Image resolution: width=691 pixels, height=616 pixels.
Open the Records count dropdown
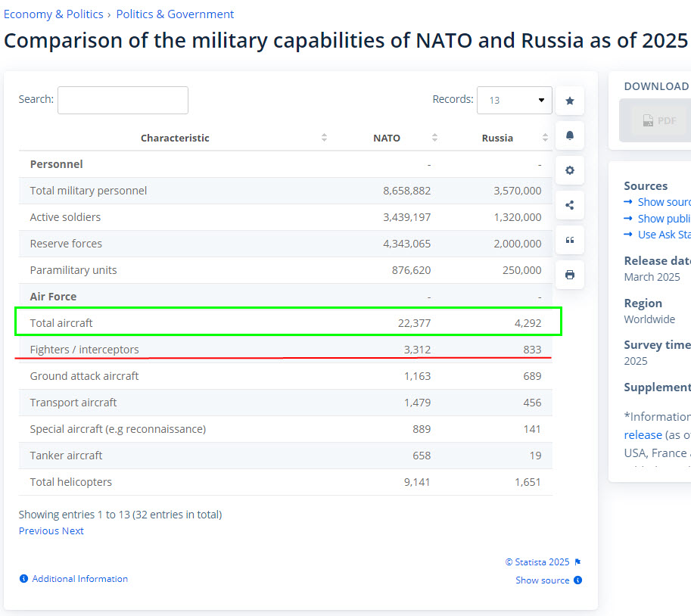(514, 100)
